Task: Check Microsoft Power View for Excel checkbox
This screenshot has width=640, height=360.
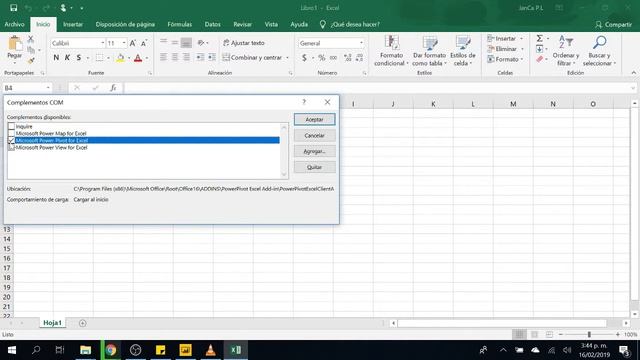Action: tap(11, 147)
